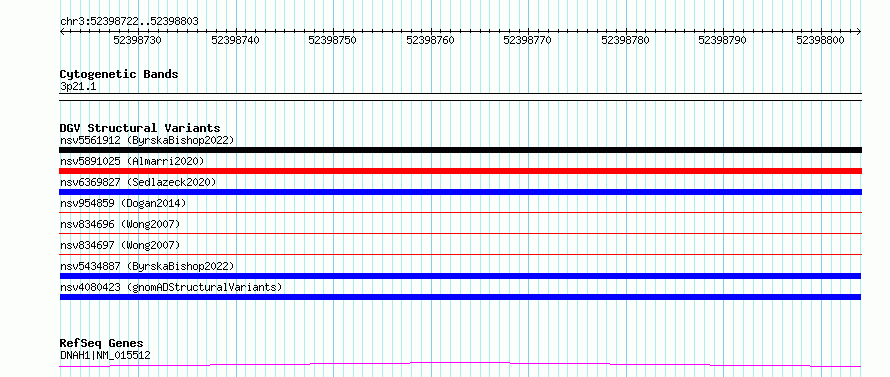Click the black bar of nsv5561912
The width and height of the screenshot is (890, 377).
pyautogui.click(x=460, y=150)
